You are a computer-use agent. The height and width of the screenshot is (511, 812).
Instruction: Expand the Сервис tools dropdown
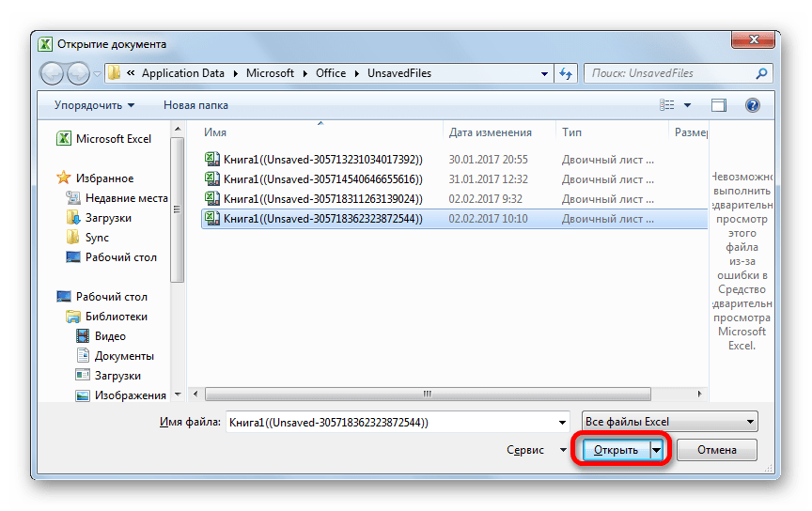[x=533, y=451]
